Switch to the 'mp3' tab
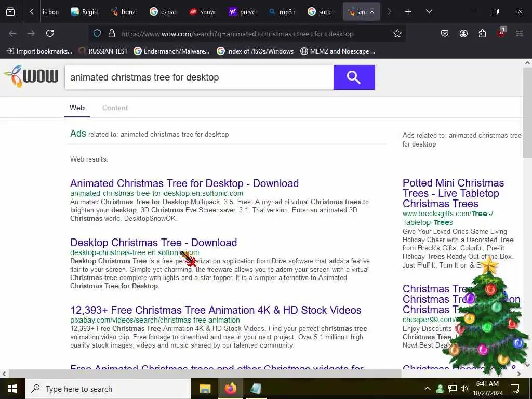This screenshot has height=399, width=532. pyautogui.click(x=282, y=12)
